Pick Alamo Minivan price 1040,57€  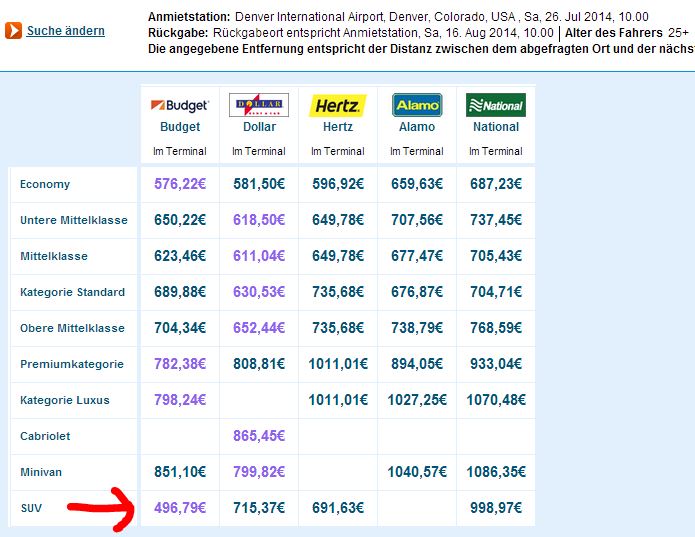coord(417,472)
